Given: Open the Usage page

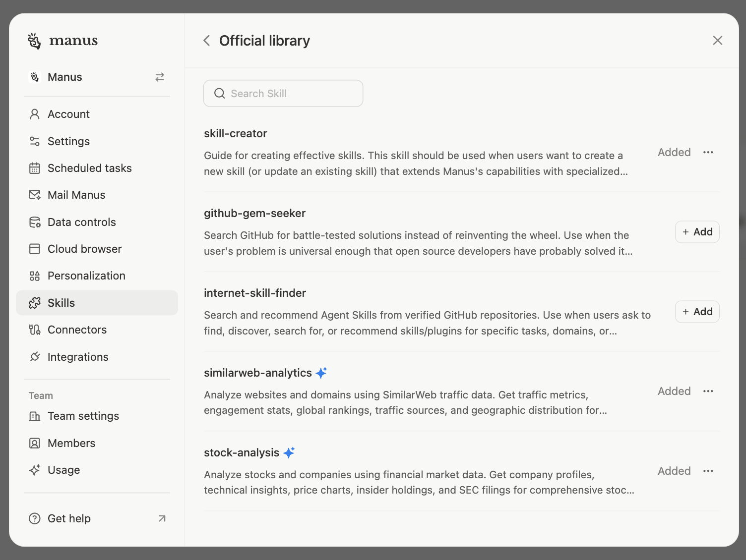Looking at the screenshot, I should [x=97, y=470].
